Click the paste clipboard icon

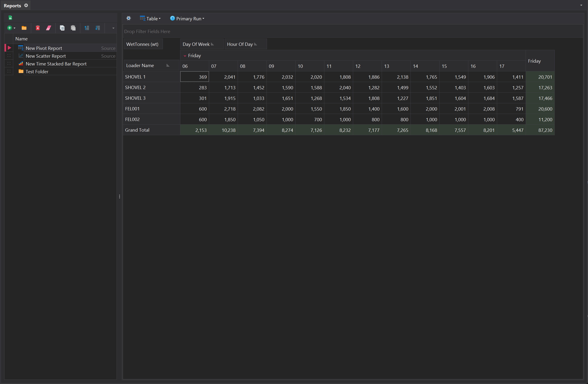[x=73, y=28]
